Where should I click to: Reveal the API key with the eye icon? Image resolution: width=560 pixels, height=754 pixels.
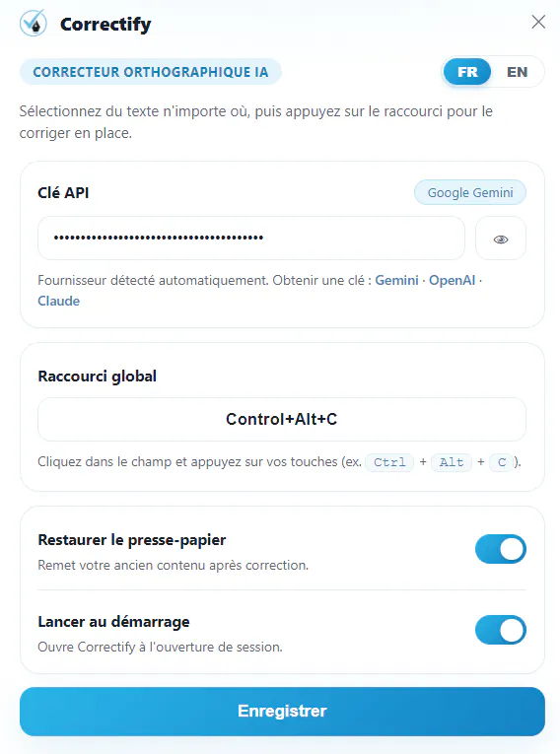pos(500,239)
